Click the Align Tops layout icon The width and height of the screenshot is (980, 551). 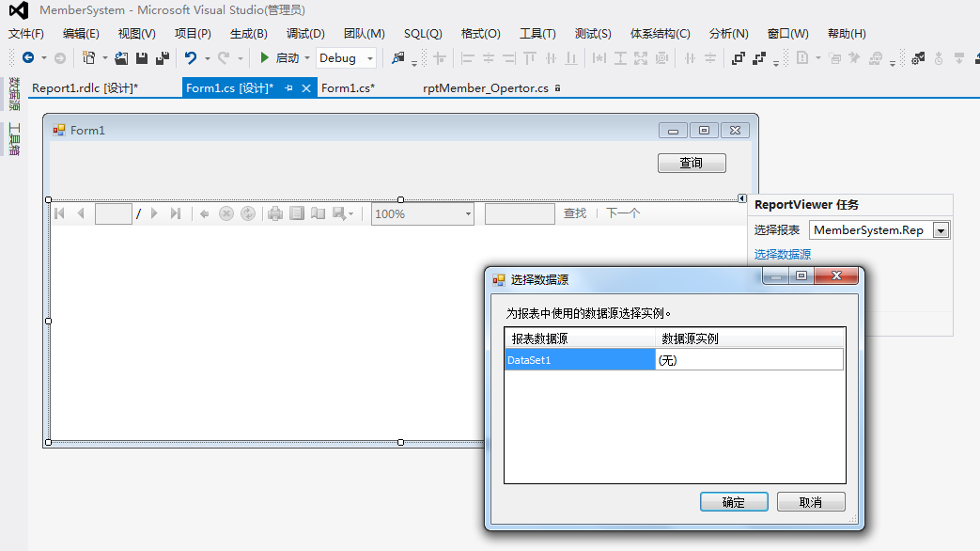[530, 58]
